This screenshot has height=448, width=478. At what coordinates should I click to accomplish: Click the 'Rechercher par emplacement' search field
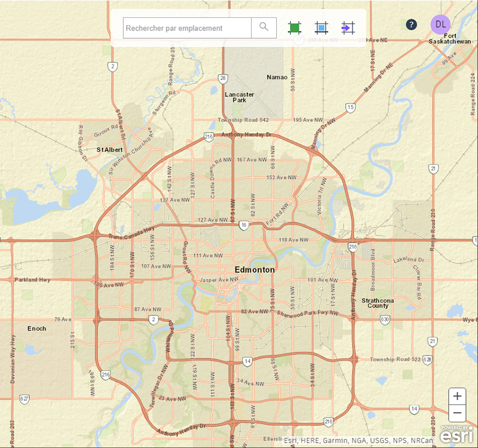(x=187, y=28)
